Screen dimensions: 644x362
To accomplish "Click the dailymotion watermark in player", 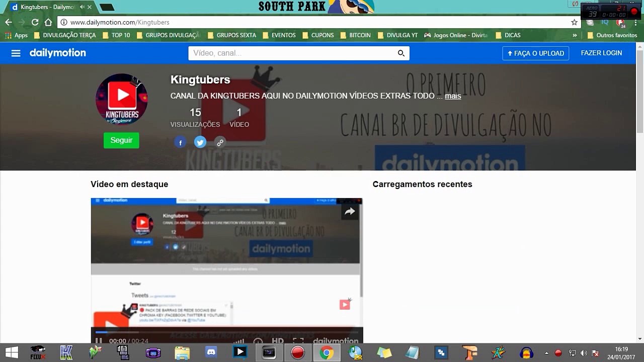I will (x=336, y=341).
